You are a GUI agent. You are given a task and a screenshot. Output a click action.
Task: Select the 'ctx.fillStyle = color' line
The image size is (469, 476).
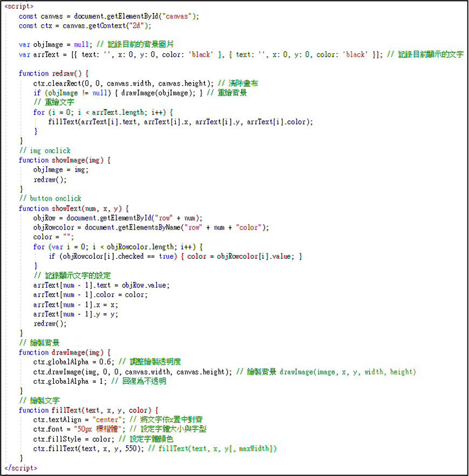tap(103, 439)
